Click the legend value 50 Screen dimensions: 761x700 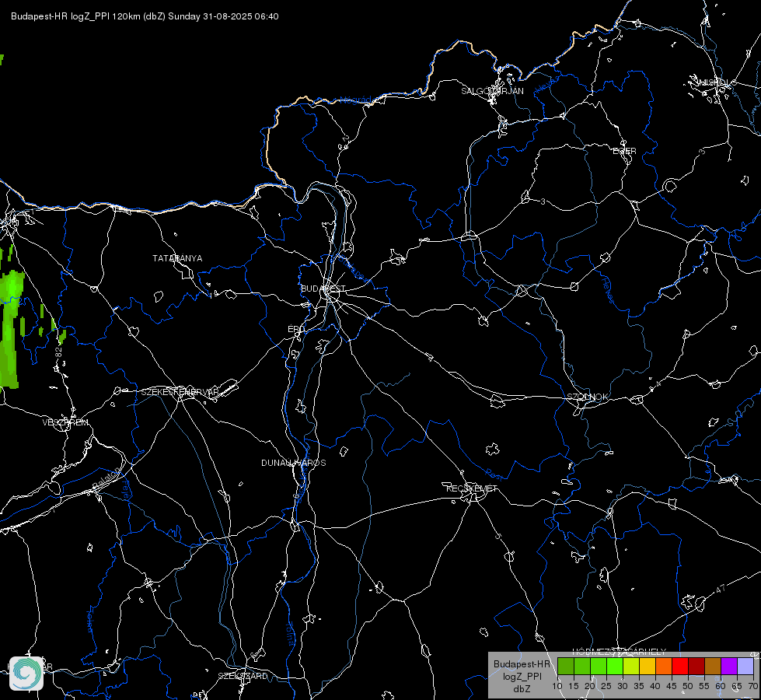coord(688,686)
